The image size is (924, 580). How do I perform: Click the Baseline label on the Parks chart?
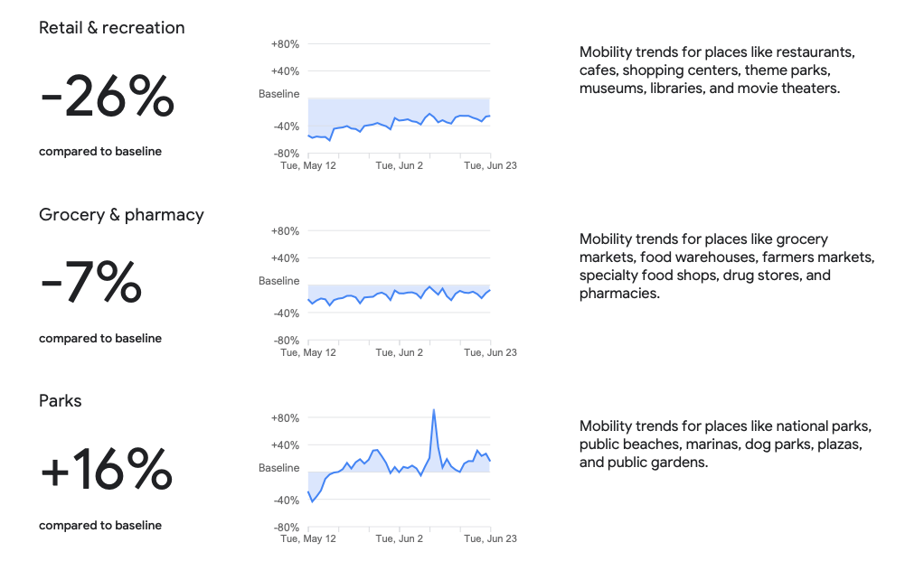tap(278, 469)
